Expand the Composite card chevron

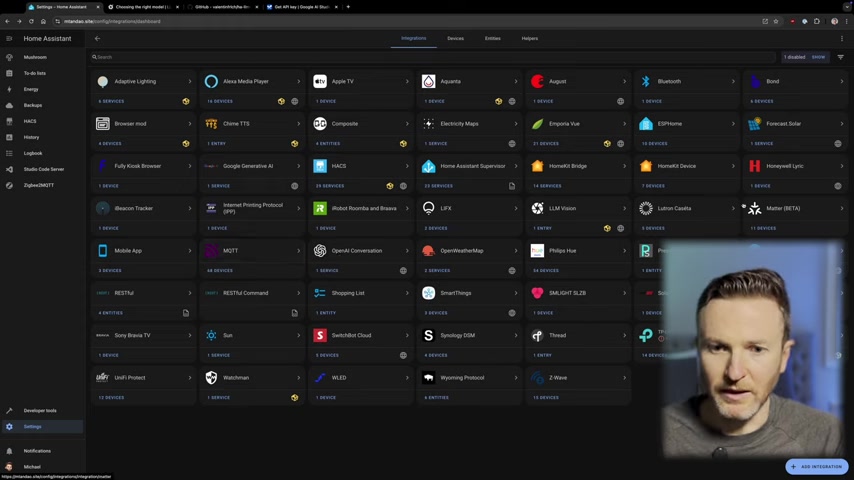point(407,124)
